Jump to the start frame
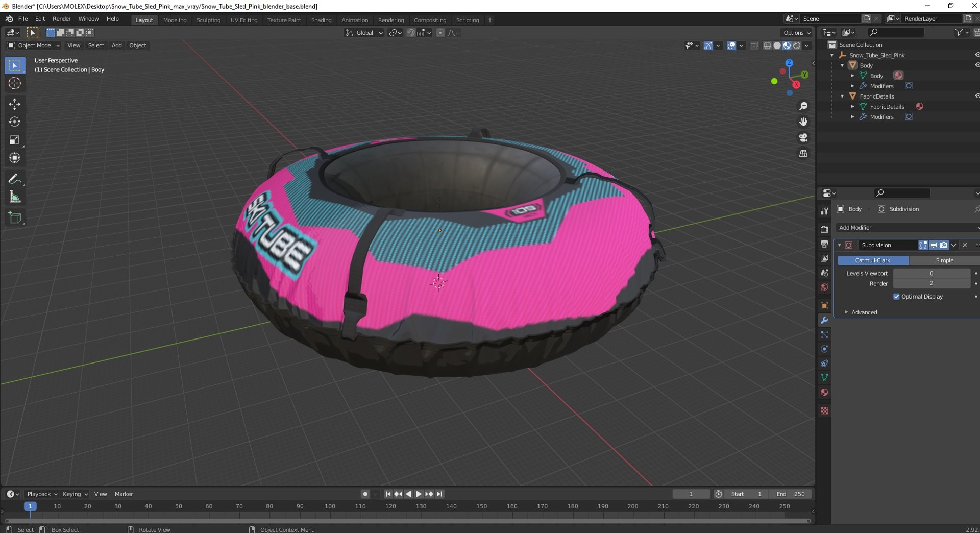 388,494
